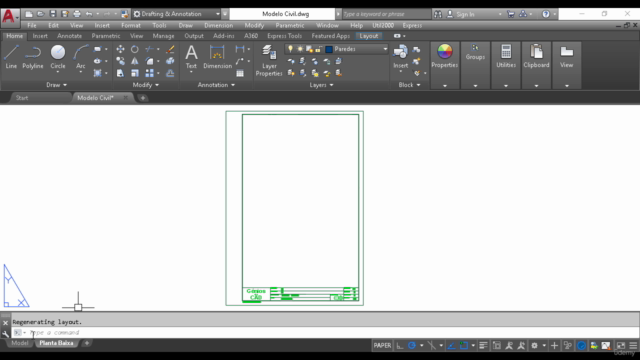Add a new layout with plus tab

click(87, 343)
